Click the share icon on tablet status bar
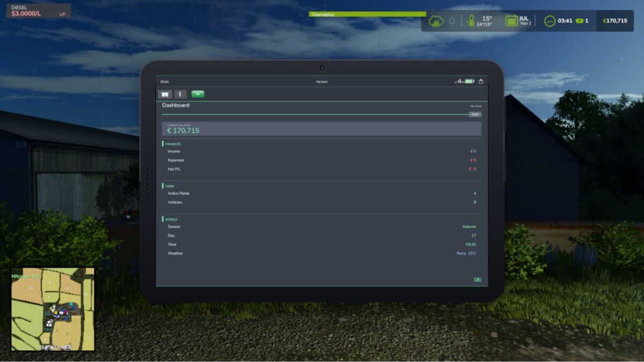Image resolution: width=644 pixels, height=362 pixels. (x=481, y=82)
